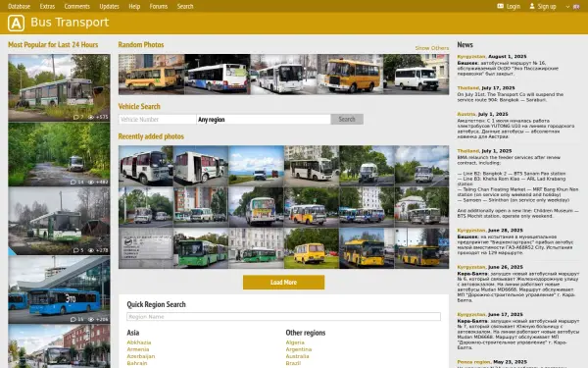
Task: Click the Bus Transport site logo icon
Action: 16,23
